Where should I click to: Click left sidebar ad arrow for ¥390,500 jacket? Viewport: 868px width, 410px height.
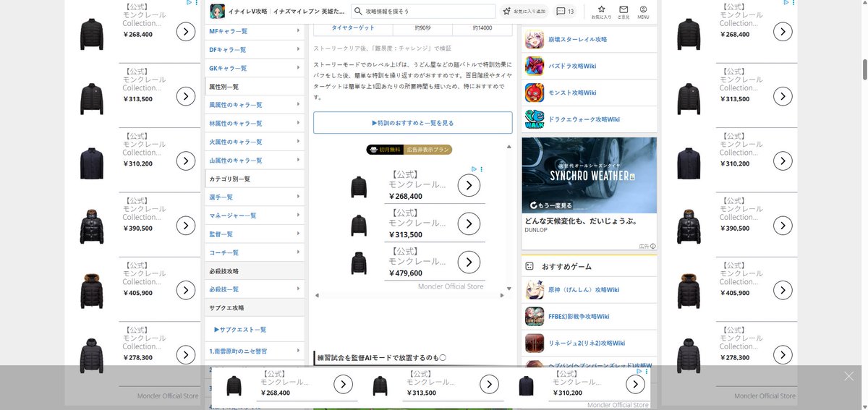coord(186,226)
